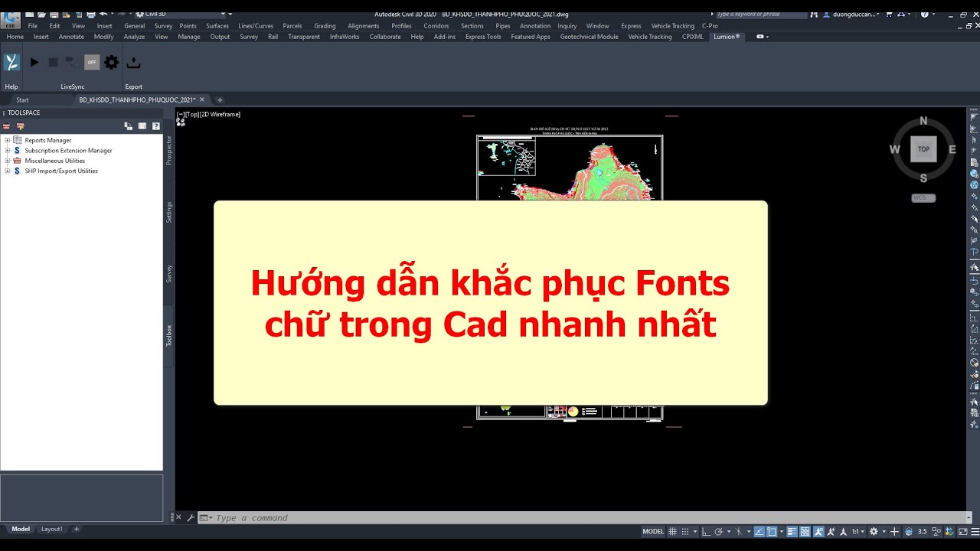
Task: Open the Vehicle Tracking menu
Action: [x=673, y=26]
